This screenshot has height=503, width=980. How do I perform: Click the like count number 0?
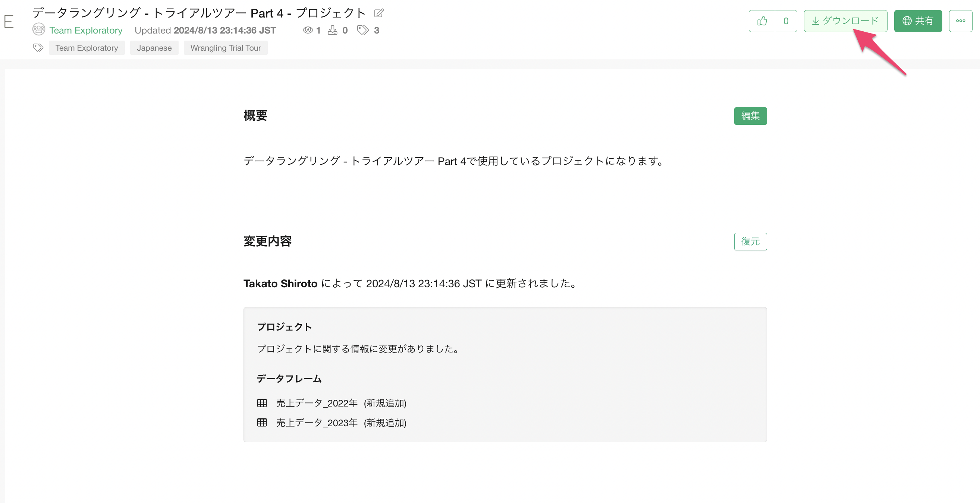786,21
